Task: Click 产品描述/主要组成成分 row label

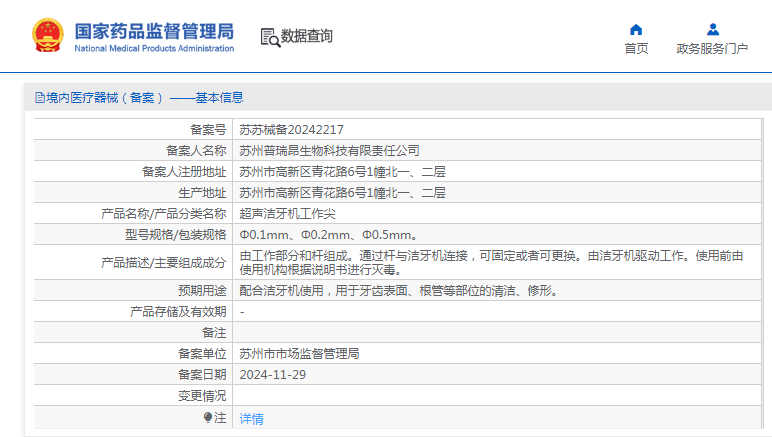Action: click(x=163, y=263)
